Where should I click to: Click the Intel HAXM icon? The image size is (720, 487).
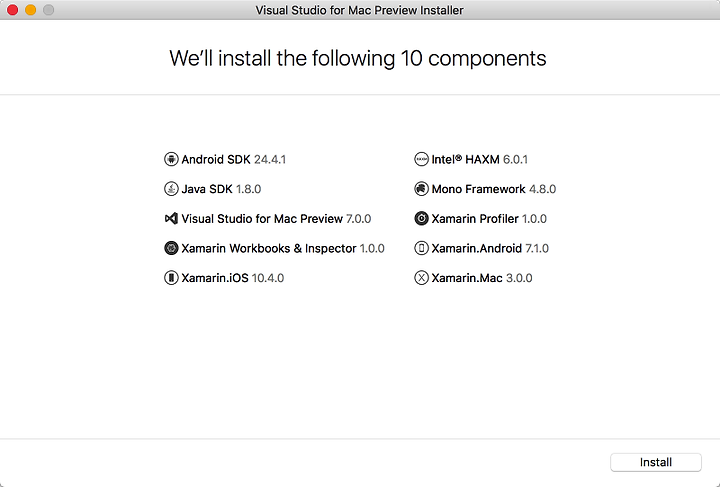[x=421, y=159]
